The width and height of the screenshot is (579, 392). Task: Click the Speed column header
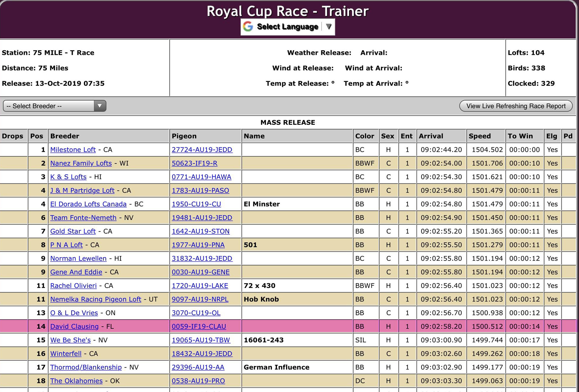(479, 136)
